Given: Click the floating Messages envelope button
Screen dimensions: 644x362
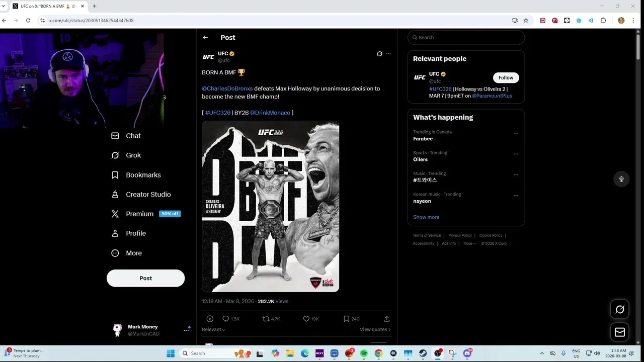Looking at the screenshot, I should tap(620, 332).
